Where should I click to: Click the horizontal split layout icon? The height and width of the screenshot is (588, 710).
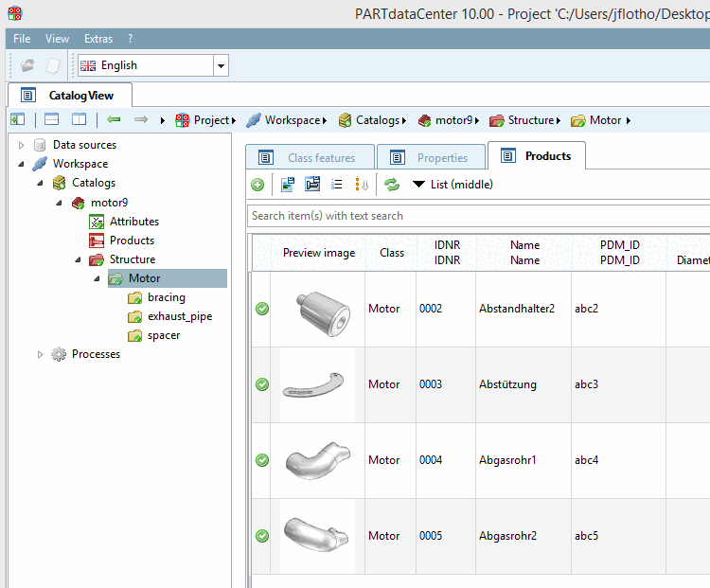click(51, 119)
